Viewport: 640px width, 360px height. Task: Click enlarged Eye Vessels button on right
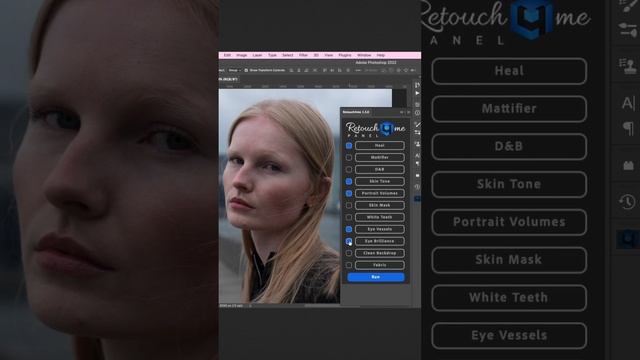point(509,336)
